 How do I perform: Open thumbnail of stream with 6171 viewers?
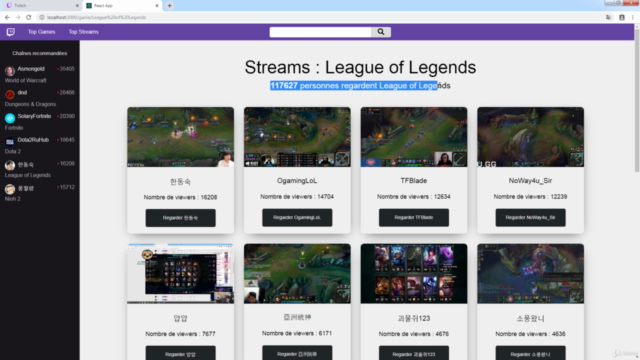click(297, 274)
